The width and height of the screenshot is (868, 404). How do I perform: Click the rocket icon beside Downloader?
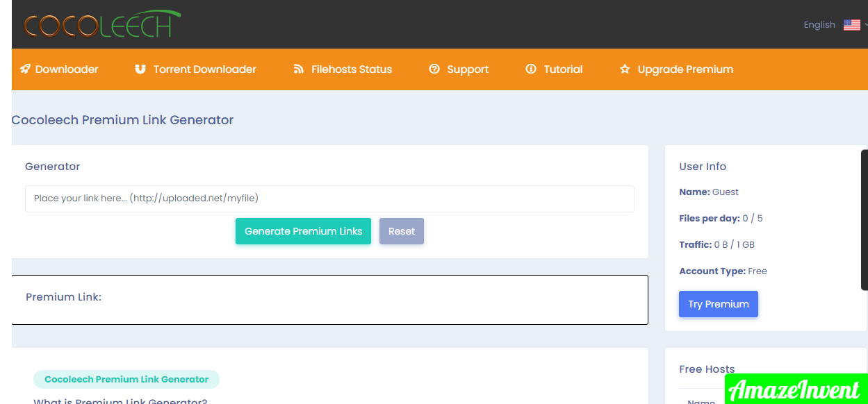pos(25,69)
